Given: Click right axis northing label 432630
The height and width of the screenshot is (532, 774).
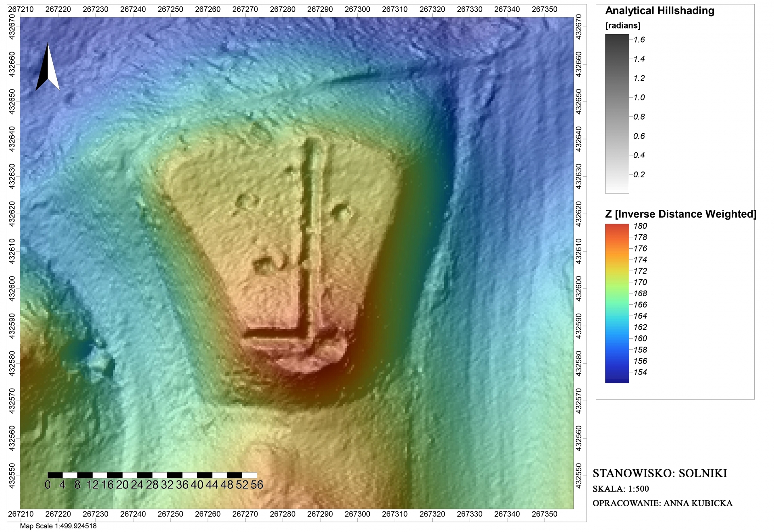Looking at the screenshot, I should (578, 176).
